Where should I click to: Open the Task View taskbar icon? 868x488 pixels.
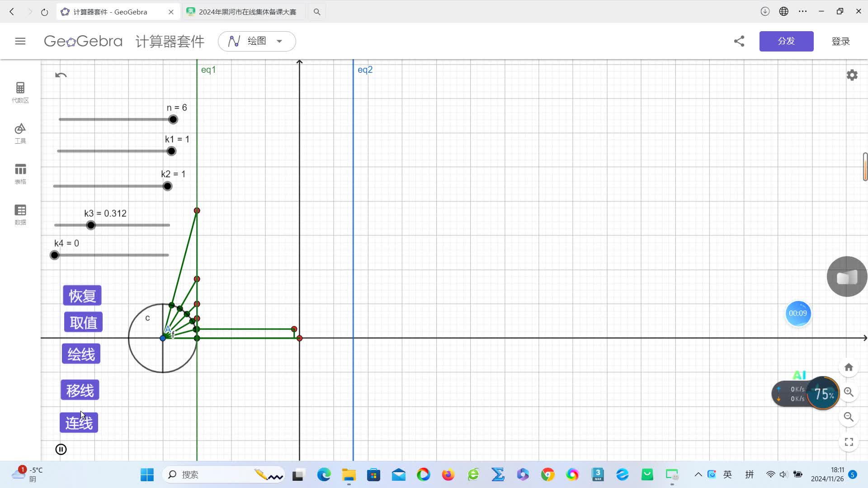point(297,474)
